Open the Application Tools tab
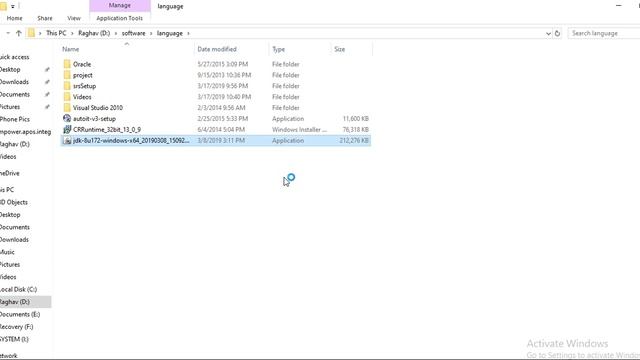This screenshot has height=360, width=640. (120, 18)
